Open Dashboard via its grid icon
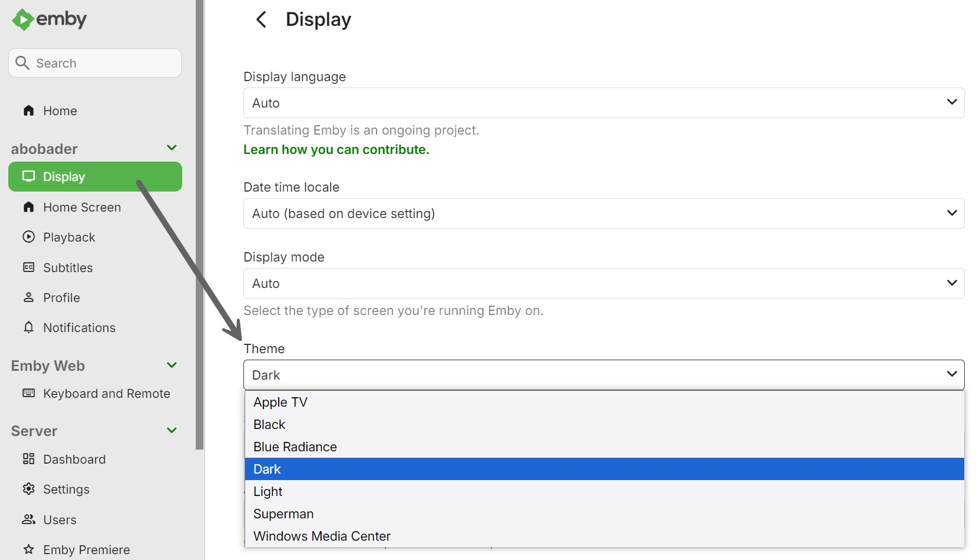 (28, 459)
